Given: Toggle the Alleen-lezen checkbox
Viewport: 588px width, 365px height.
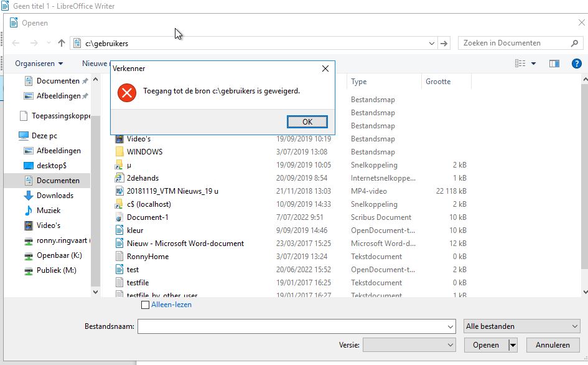Looking at the screenshot, I should click(146, 305).
